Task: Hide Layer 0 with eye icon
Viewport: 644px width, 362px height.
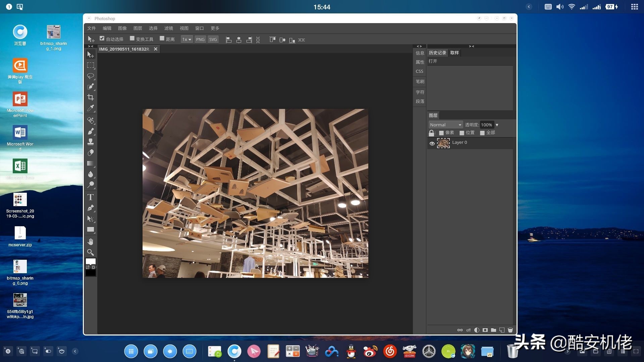Action: 432,143
